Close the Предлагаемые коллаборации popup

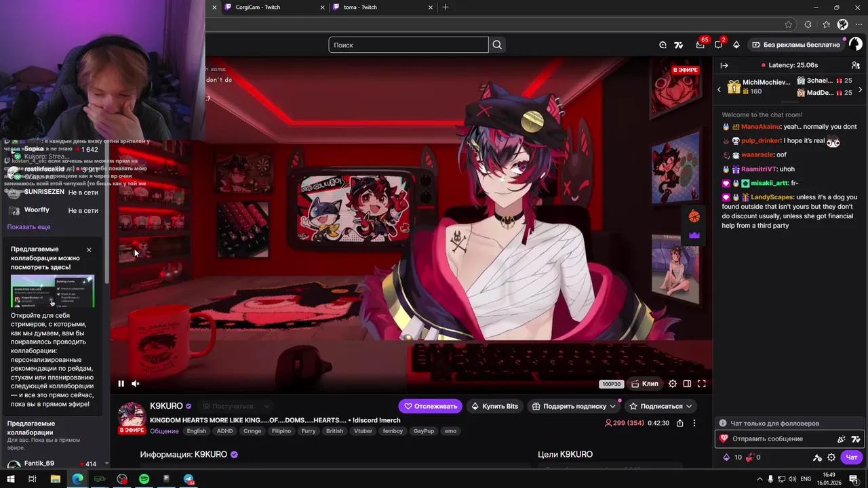(89, 250)
